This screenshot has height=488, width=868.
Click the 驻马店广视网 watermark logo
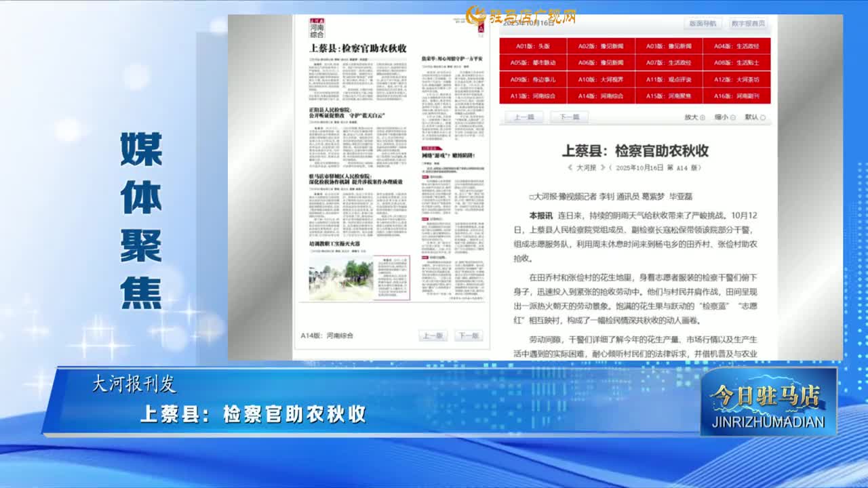point(521,15)
